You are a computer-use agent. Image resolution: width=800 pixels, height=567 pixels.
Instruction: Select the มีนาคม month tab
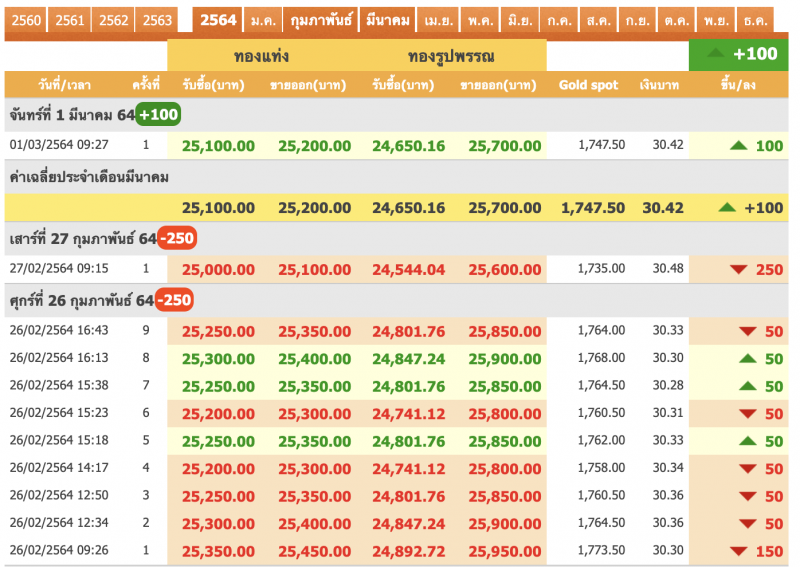tap(388, 20)
